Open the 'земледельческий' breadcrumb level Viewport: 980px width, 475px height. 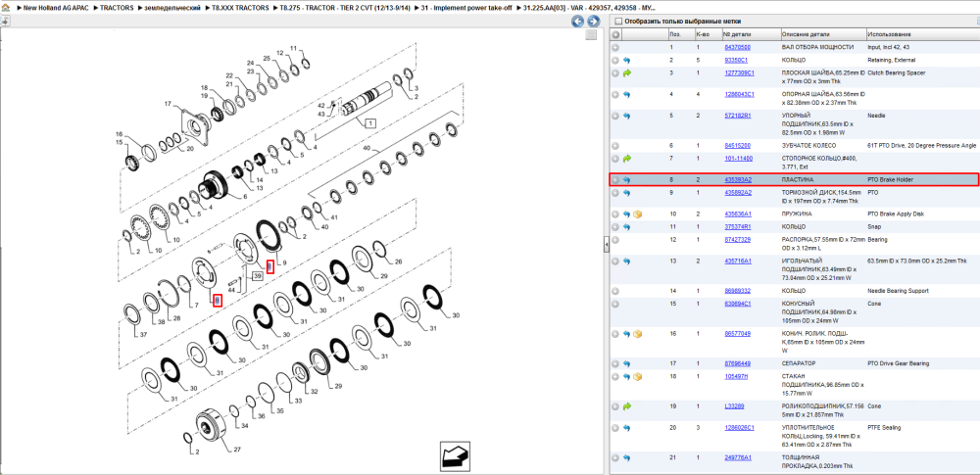173,6
